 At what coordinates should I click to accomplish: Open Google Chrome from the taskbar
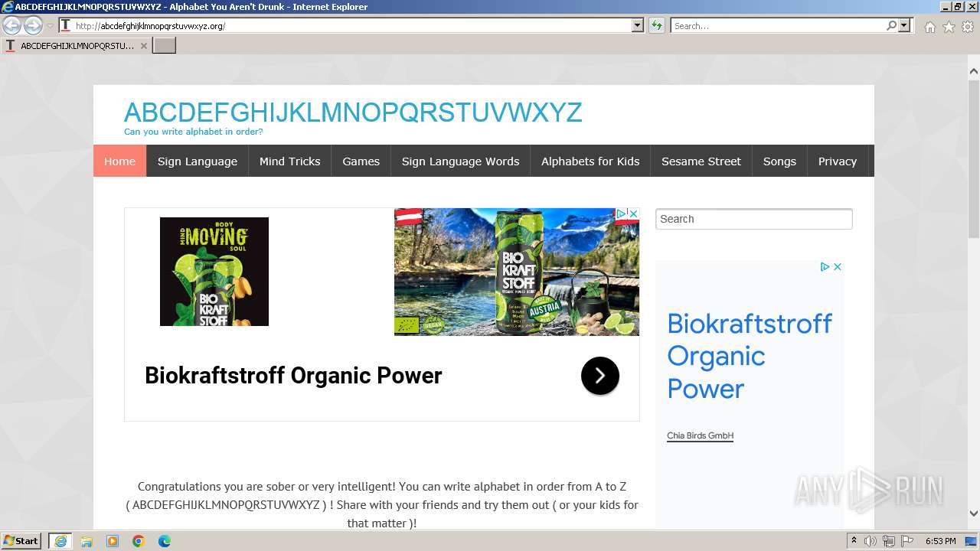[x=139, y=541]
